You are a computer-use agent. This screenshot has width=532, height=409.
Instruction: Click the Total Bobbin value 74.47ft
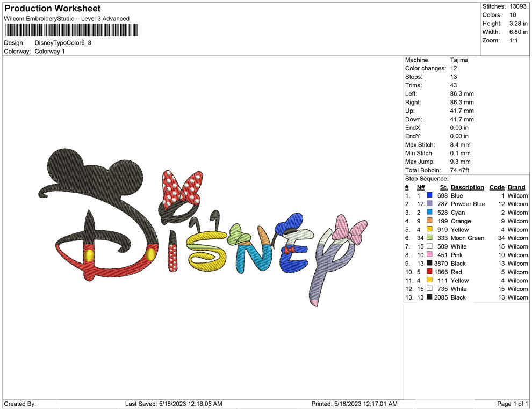[459, 170]
